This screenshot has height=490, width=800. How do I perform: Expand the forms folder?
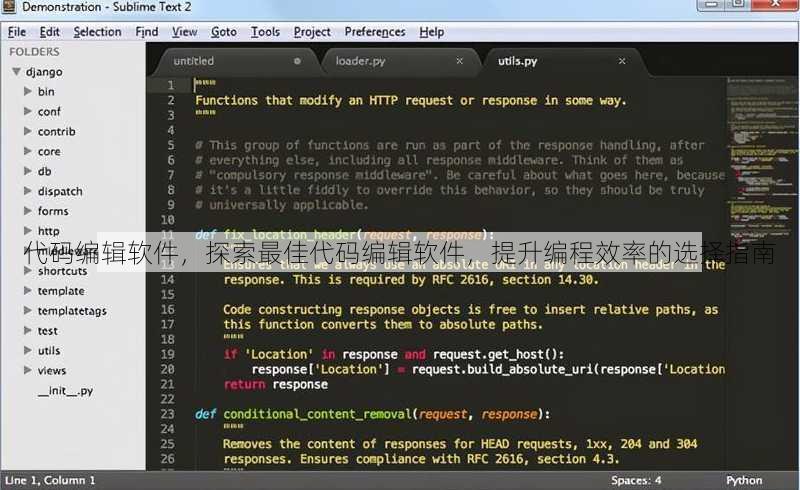click(x=28, y=211)
